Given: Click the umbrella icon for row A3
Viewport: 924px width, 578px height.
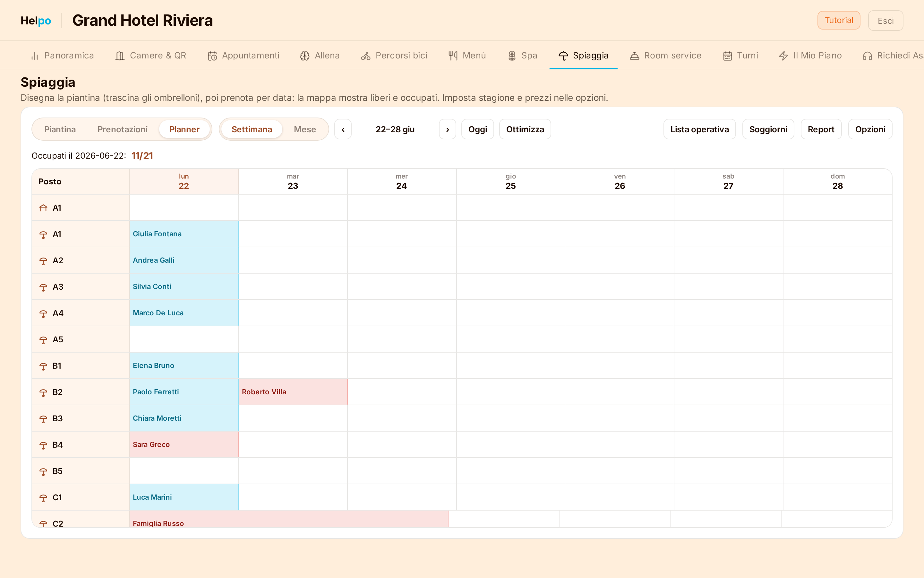Looking at the screenshot, I should tap(43, 287).
